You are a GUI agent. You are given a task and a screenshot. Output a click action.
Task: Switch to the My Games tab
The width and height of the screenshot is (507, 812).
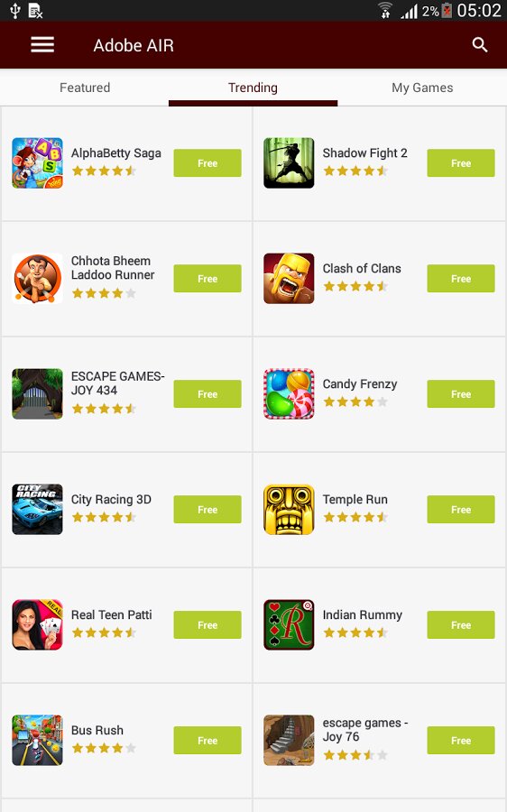point(422,88)
